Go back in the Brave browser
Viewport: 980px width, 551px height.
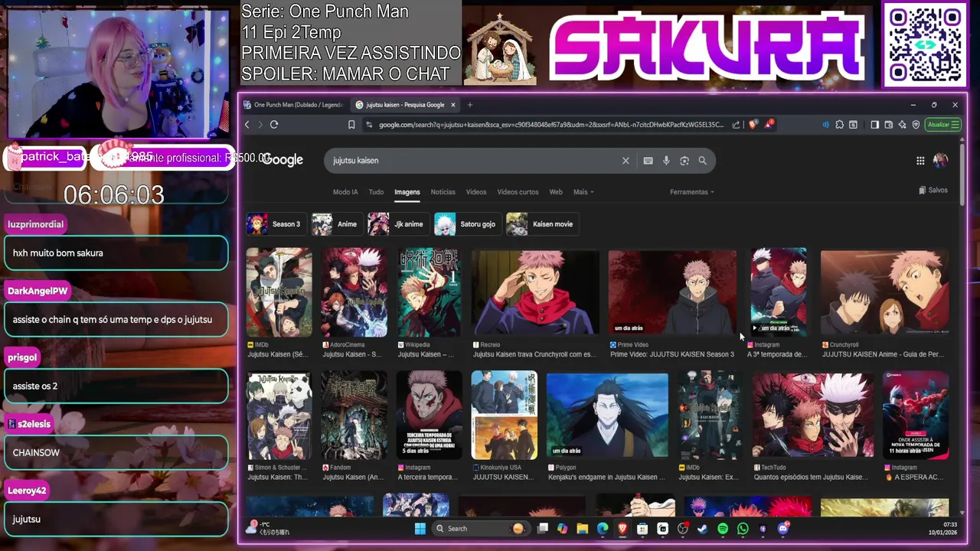[247, 125]
